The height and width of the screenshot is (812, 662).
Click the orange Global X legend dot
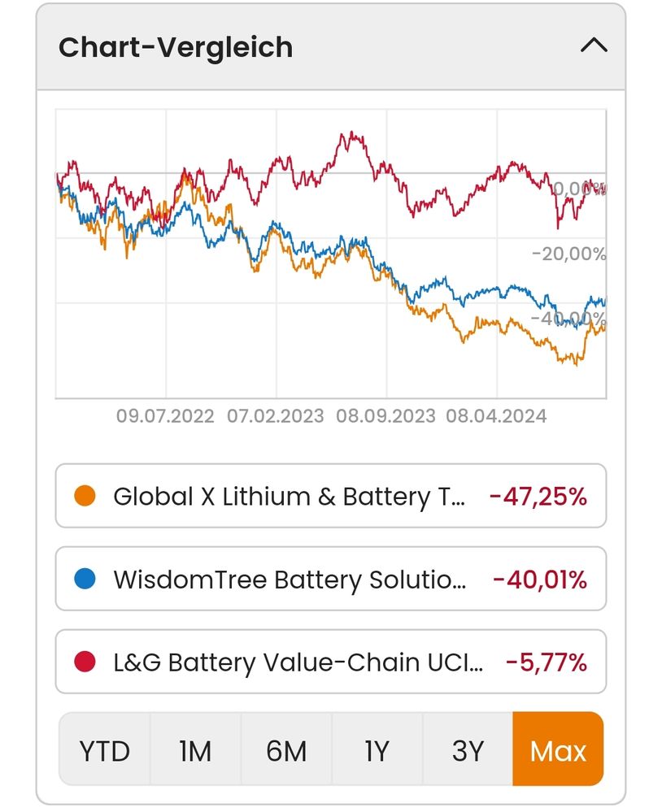coord(85,496)
